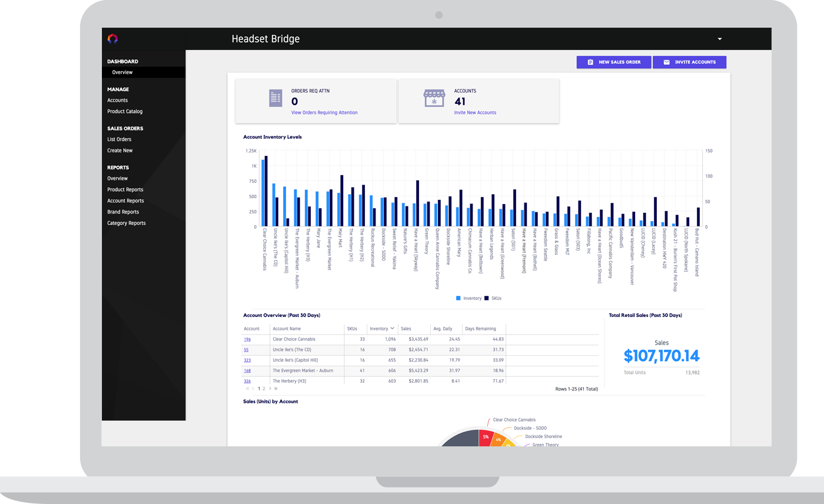Click the Orders Req Attn document icon
The image size is (824, 504).
click(x=275, y=98)
